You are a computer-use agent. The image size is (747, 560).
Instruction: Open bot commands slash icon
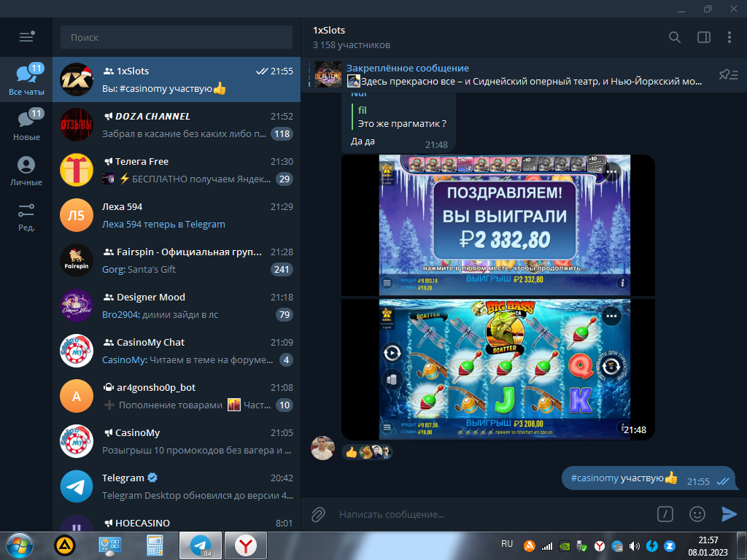tap(665, 514)
